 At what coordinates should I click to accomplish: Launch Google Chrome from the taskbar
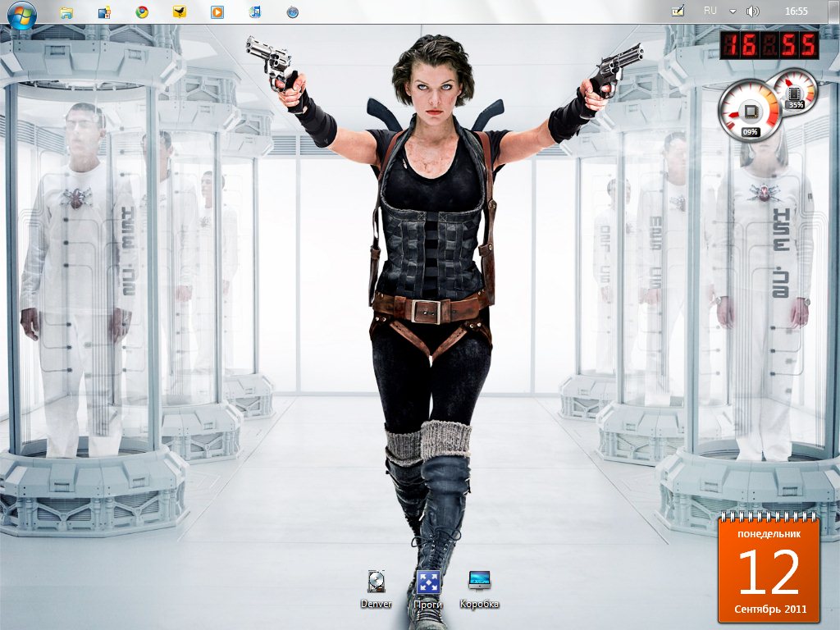142,12
